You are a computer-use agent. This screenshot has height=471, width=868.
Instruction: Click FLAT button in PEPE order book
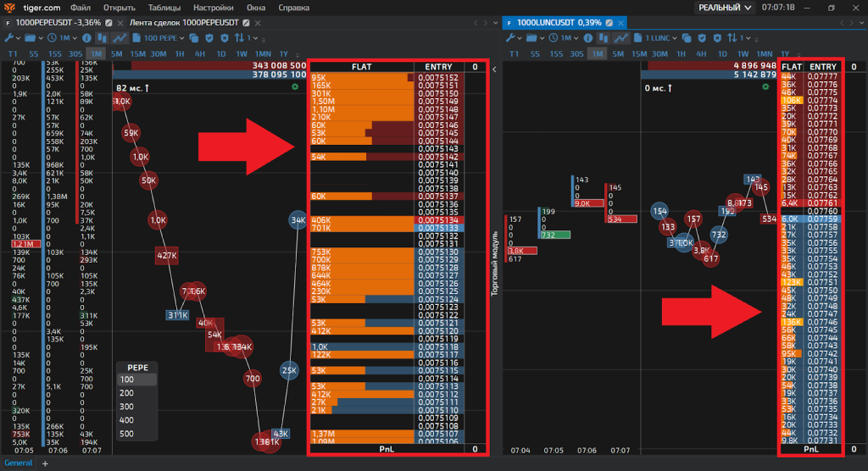361,66
